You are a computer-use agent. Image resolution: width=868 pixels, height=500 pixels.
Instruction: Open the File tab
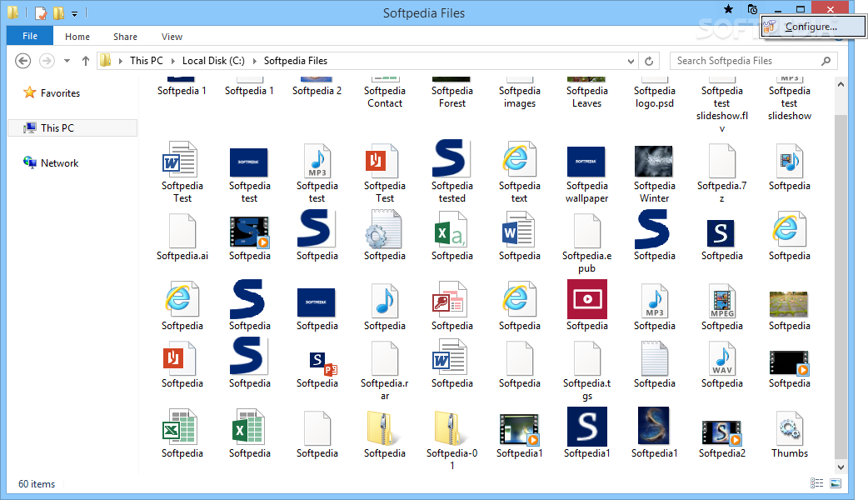click(30, 36)
